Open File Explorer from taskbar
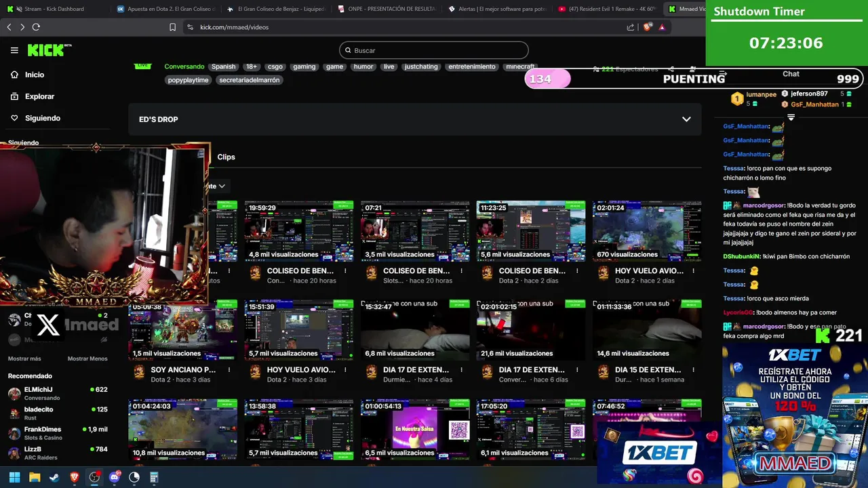Viewport: 868px width, 488px height. pos(35,477)
